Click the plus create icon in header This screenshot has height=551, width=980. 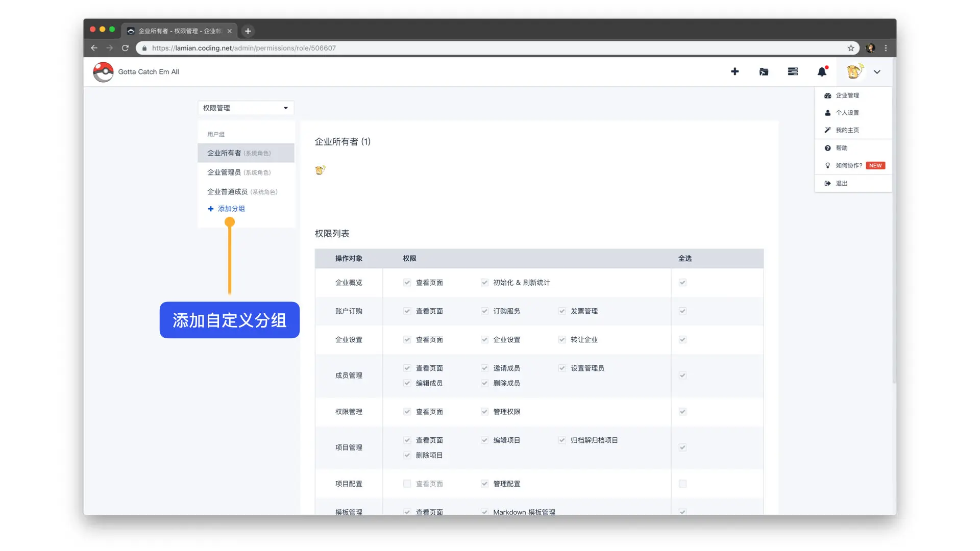click(x=734, y=72)
